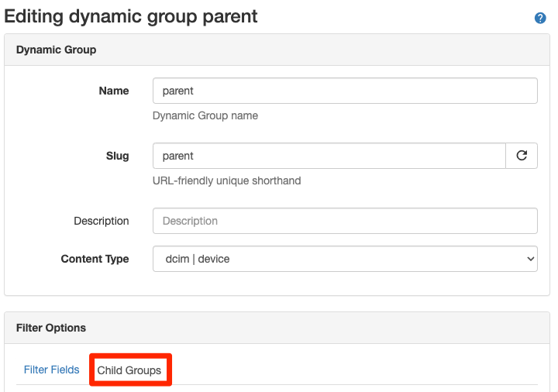Click the 'parent' text in the Slug field
The width and height of the screenshot is (558, 392).
click(177, 156)
